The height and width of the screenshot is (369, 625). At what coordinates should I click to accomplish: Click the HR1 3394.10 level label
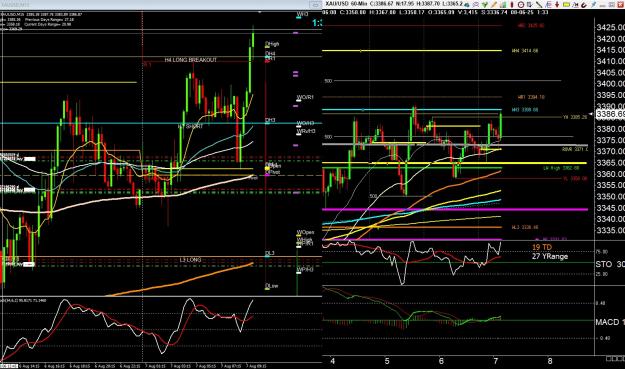531,97
